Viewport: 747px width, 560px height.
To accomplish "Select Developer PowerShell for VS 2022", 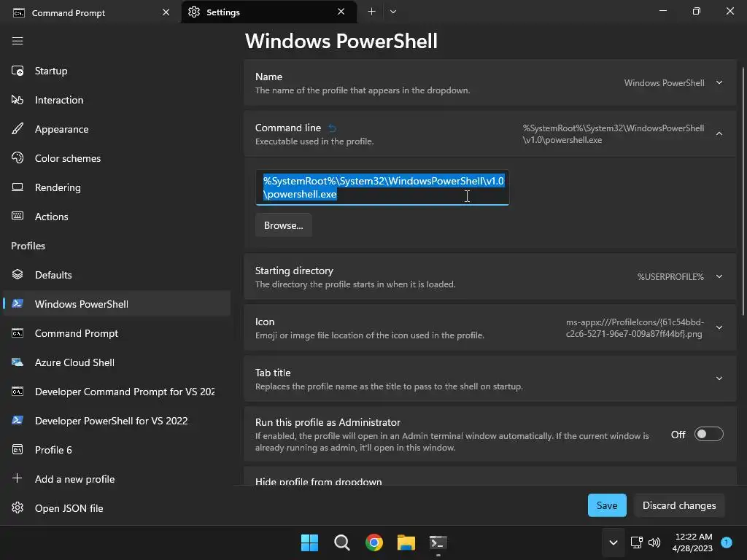I will (x=117, y=421).
